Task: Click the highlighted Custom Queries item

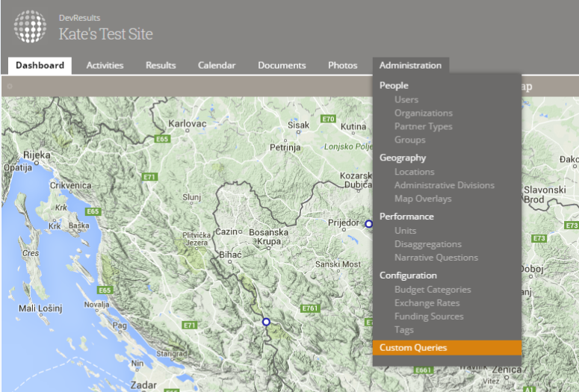Action: [447, 348]
